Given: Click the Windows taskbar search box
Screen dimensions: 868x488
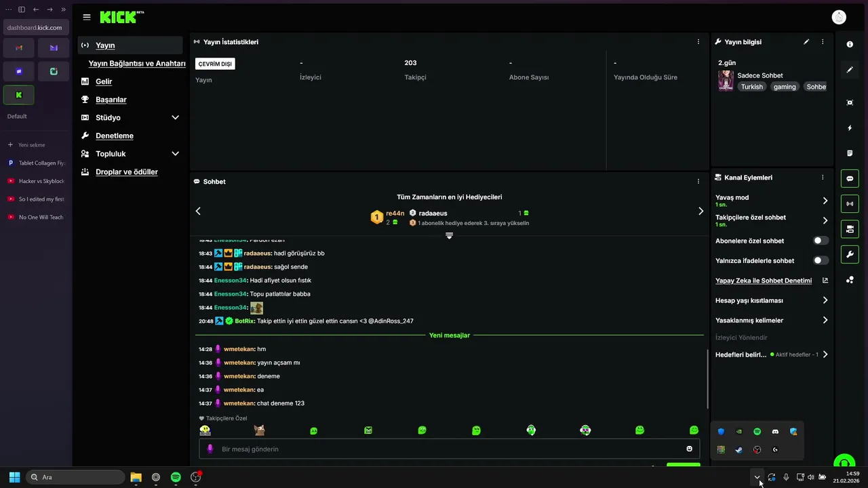Looking at the screenshot, I should click(x=75, y=477).
